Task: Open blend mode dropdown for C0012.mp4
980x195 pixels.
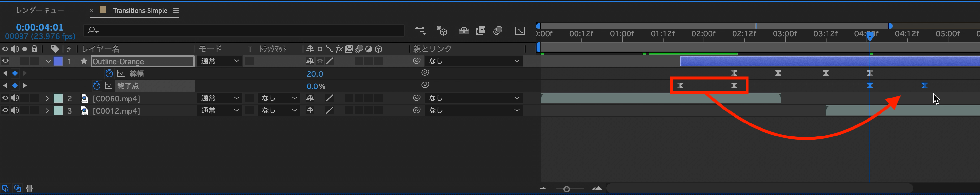Action: coord(220,110)
